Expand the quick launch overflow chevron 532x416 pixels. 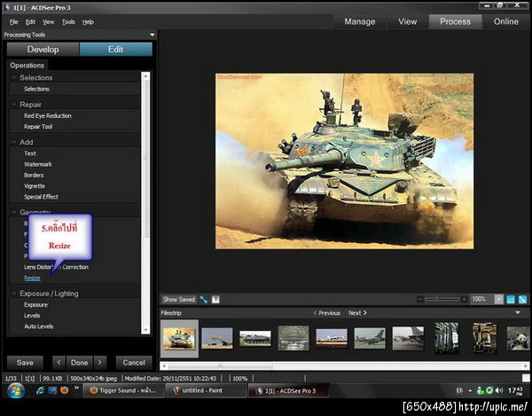click(76, 388)
